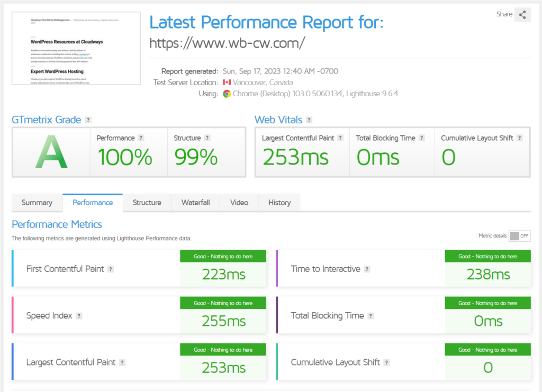Image resolution: width=542 pixels, height=392 pixels.
Task: Click the Canada flag icon
Action: coord(227,83)
